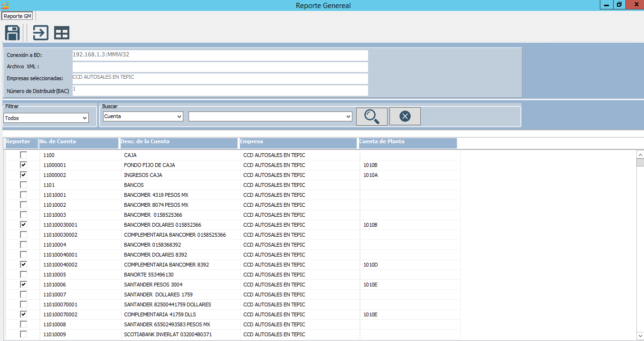
Task: Click the export arrow icon in toolbar
Action: pos(40,33)
